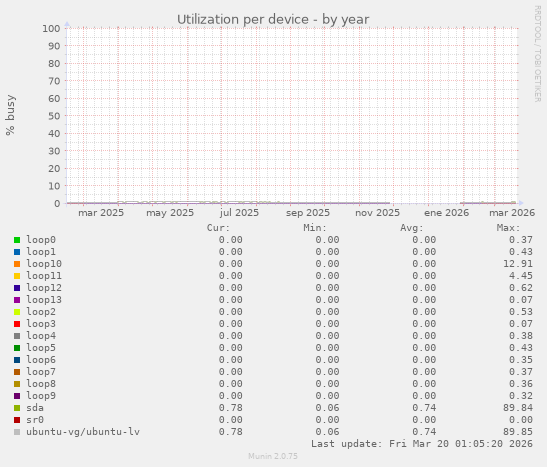547x467 pixels.
Task: Click the 'mar 2026' x-axis label
Action: click(x=512, y=213)
